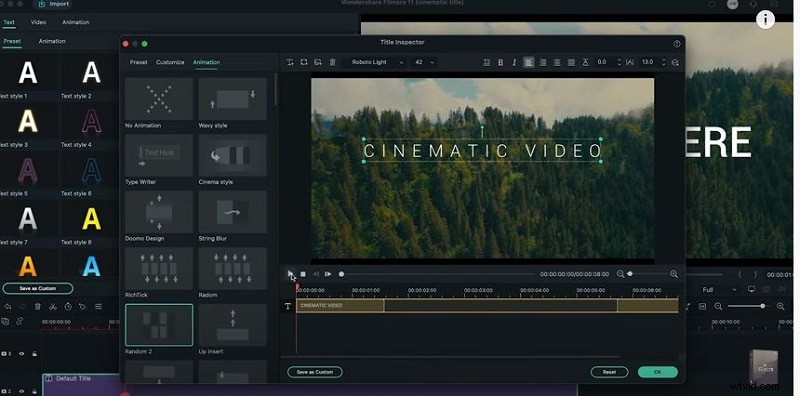The height and width of the screenshot is (396, 800).
Task: Select the RichTick animation
Action: pyautogui.click(x=159, y=269)
